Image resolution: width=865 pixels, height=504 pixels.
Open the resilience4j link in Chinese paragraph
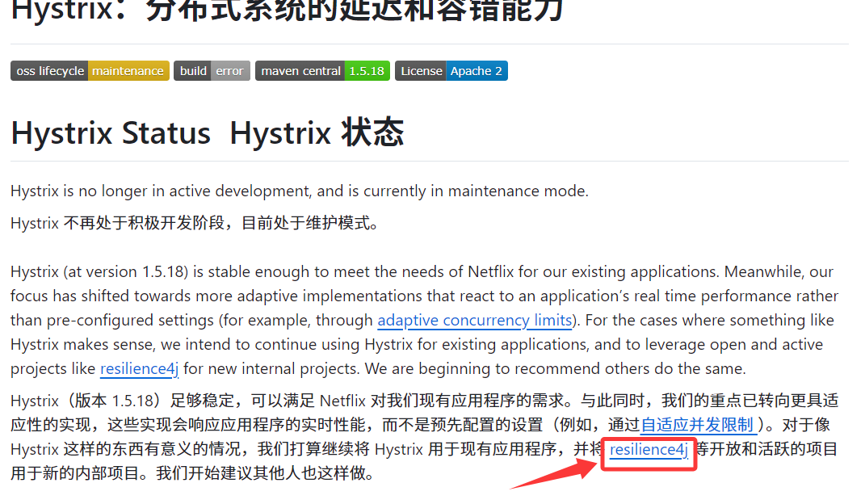(x=649, y=449)
